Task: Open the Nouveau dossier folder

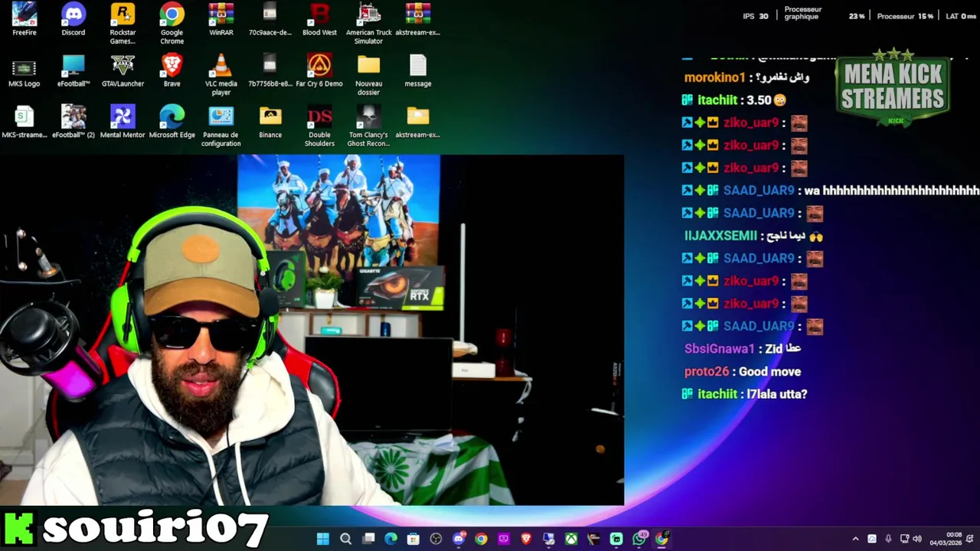Action: (x=368, y=75)
